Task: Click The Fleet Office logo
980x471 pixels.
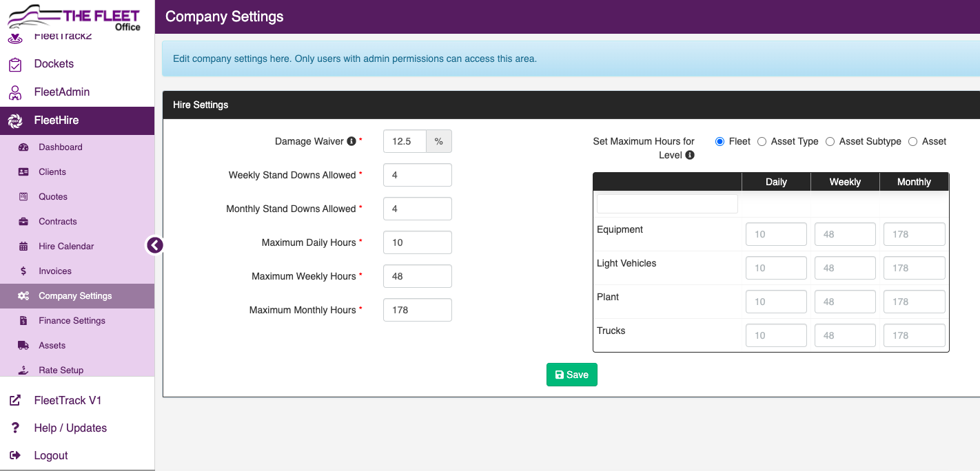Action: coord(74,17)
